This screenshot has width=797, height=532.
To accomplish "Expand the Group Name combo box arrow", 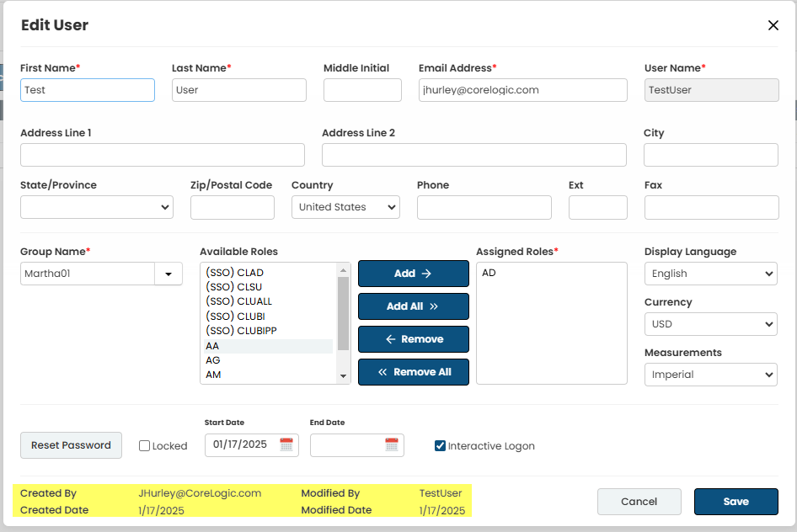I will pos(168,274).
